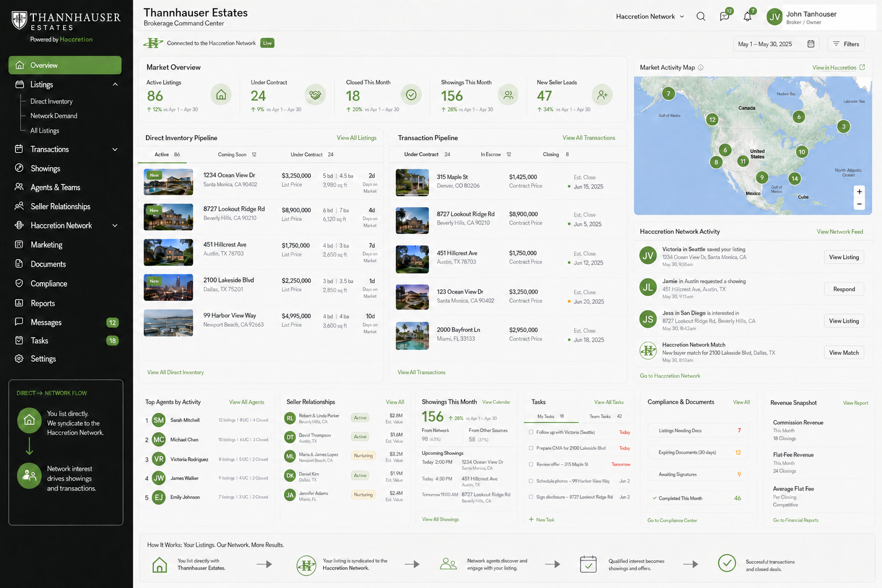Select the Team Tasks tab

(x=606, y=416)
